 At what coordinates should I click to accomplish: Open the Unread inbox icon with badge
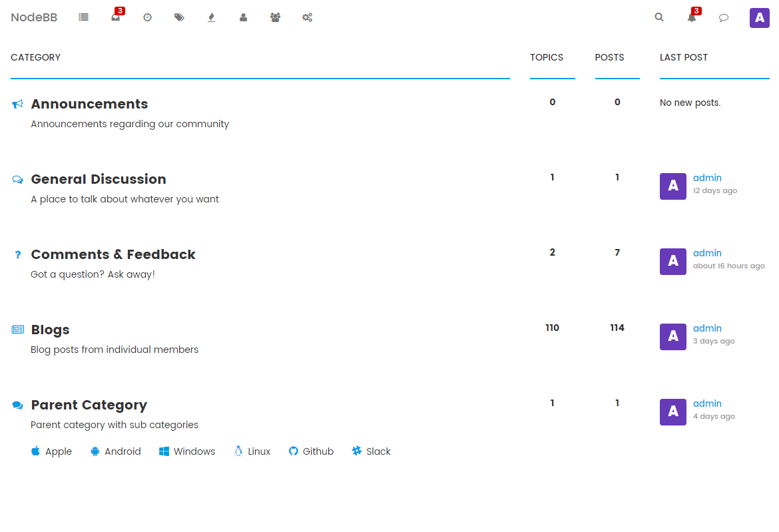116,17
